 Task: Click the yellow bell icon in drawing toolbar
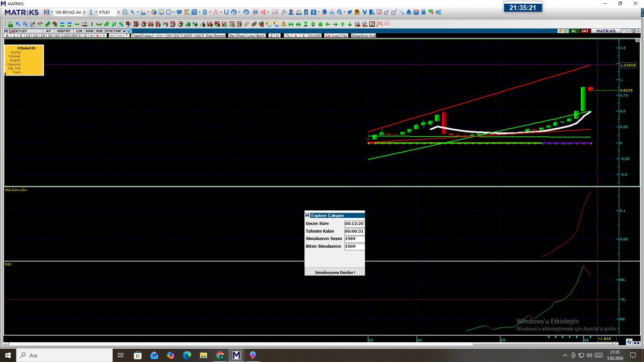283,24
